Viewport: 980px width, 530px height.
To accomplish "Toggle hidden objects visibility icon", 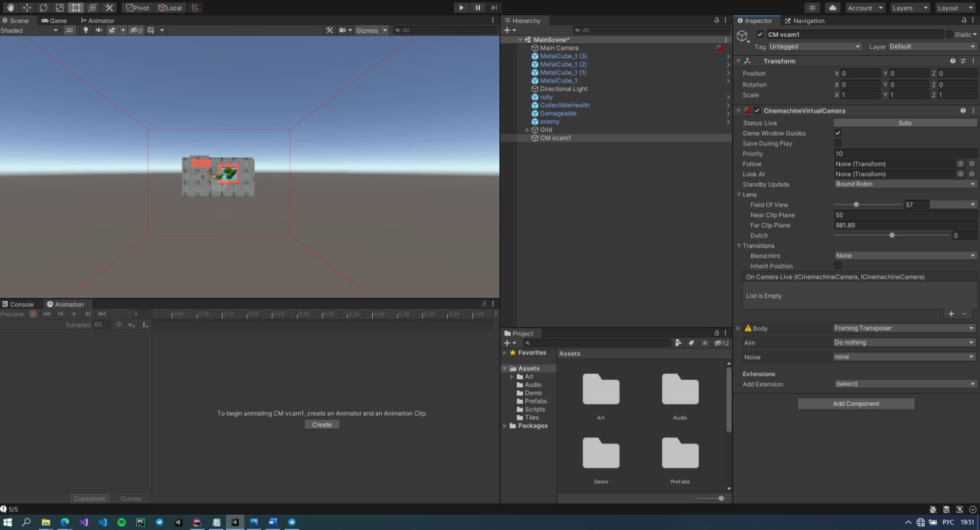I will [136, 30].
